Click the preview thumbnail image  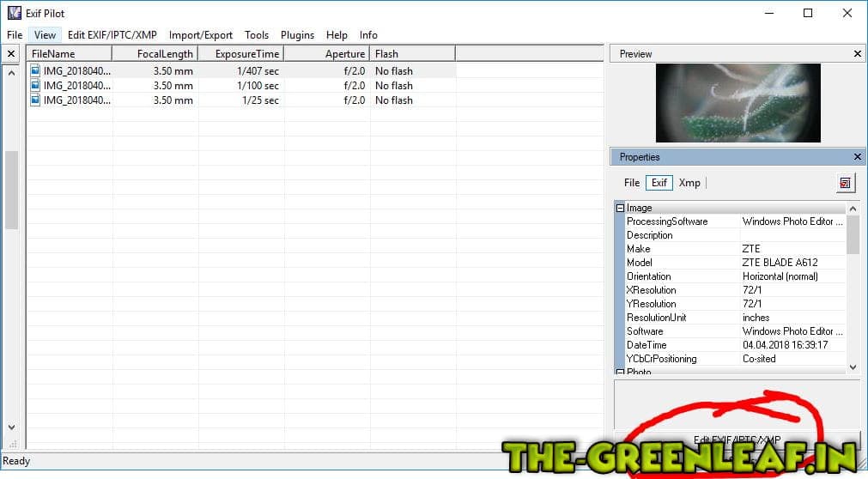pos(737,103)
